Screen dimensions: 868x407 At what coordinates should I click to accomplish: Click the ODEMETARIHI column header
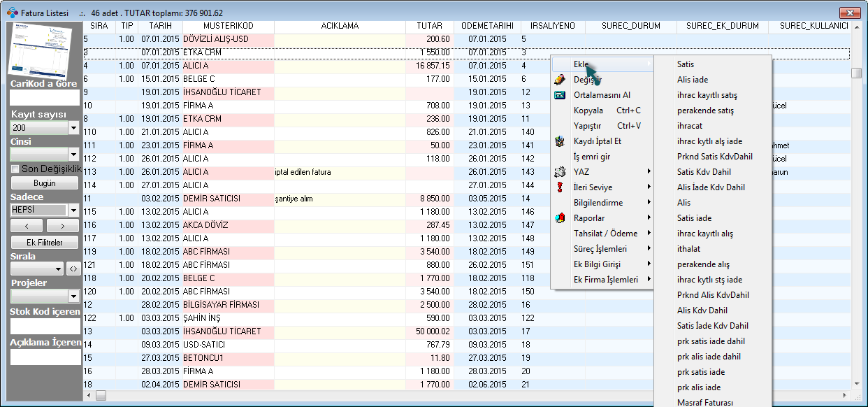(486, 26)
